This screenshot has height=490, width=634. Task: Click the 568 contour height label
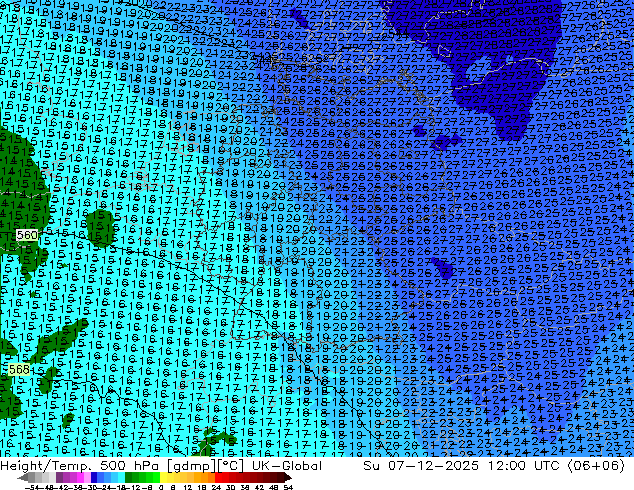pos(19,370)
